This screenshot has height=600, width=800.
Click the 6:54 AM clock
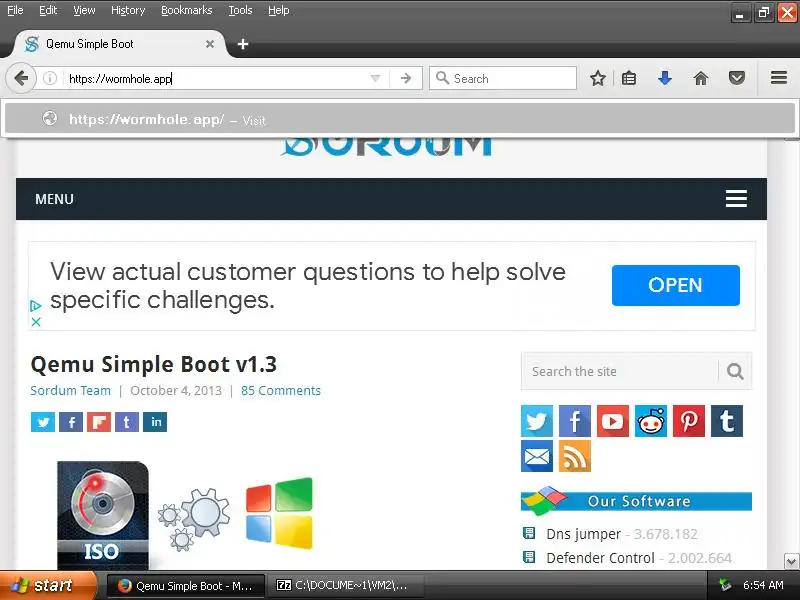763,585
